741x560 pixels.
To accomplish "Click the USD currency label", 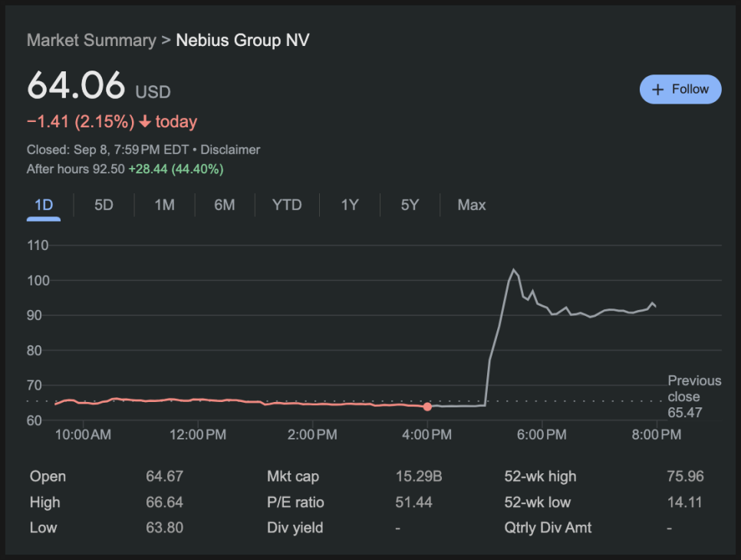I will coord(153,92).
